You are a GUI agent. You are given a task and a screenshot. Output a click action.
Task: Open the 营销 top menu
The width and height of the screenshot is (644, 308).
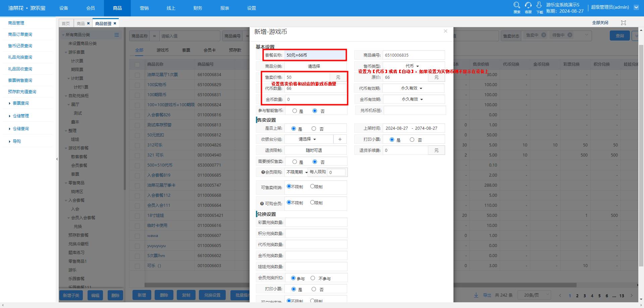144,8
